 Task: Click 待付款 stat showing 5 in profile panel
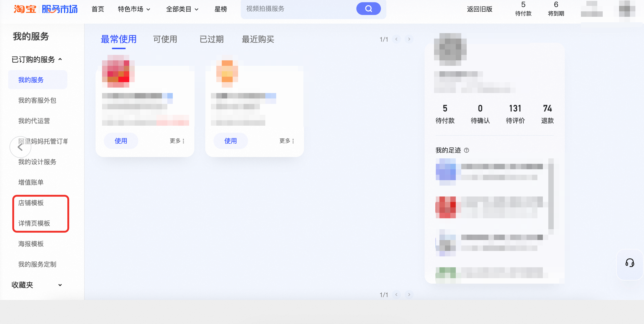(x=445, y=114)
